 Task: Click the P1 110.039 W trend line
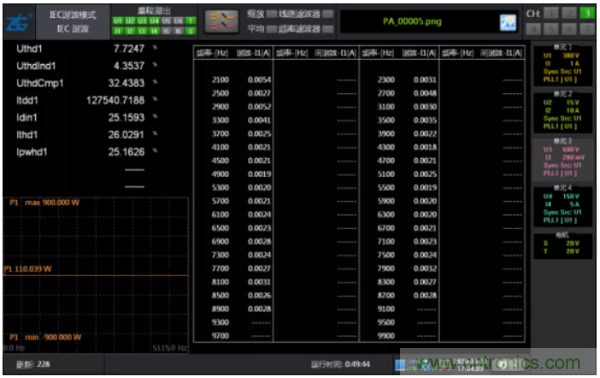click(96, 275)
